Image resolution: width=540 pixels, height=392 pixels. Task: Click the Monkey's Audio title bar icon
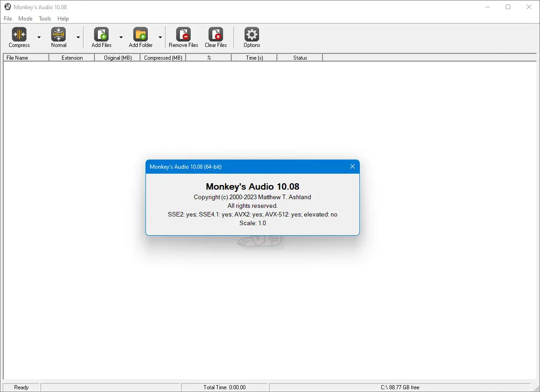pos(8,7)
